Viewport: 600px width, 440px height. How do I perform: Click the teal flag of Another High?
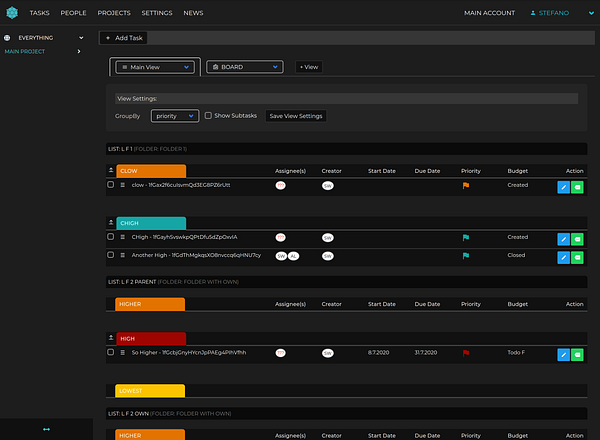466,256
